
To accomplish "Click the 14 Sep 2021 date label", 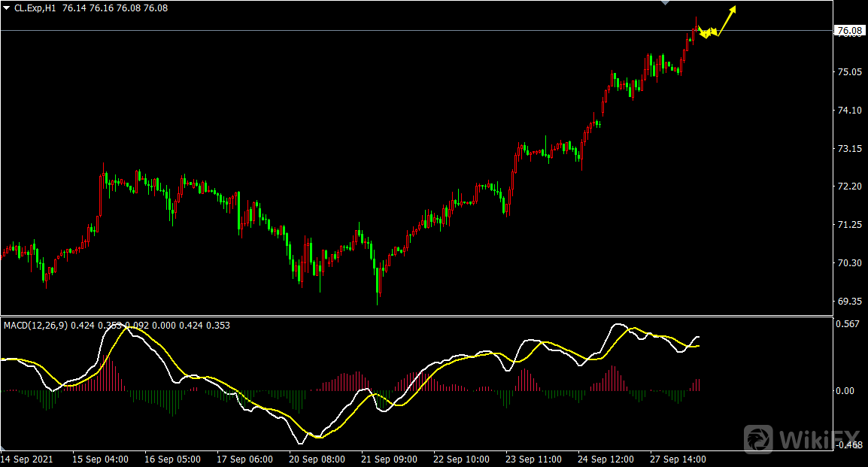I will pos(28,459).
